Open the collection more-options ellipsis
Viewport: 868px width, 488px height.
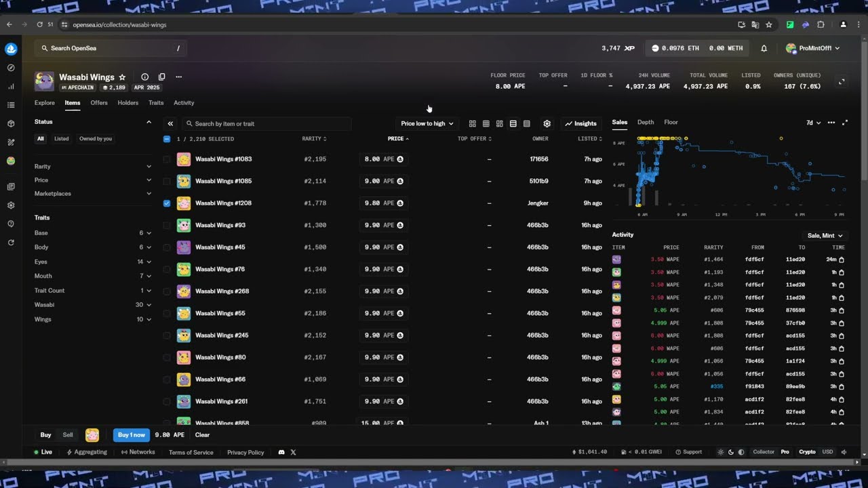tap(178, 77)
